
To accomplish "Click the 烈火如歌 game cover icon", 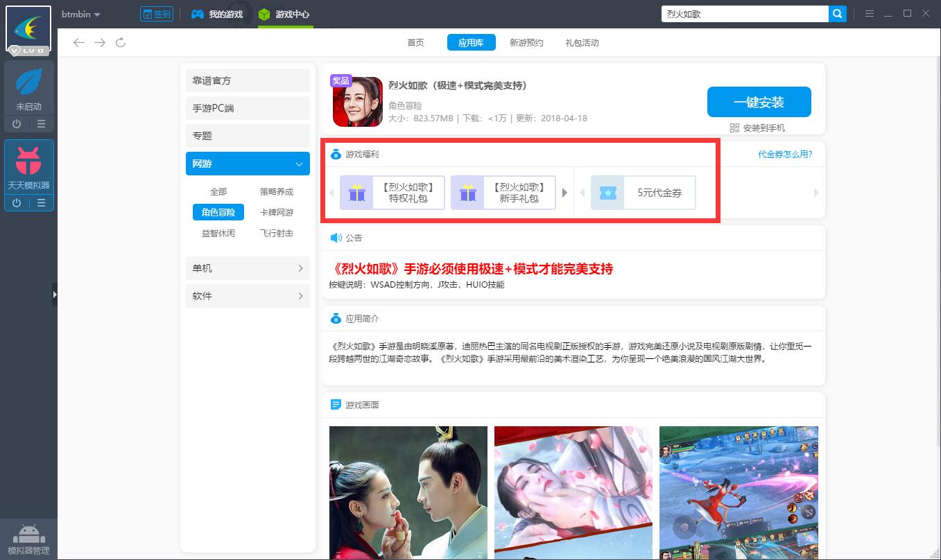I will click(x=358, y=102).
